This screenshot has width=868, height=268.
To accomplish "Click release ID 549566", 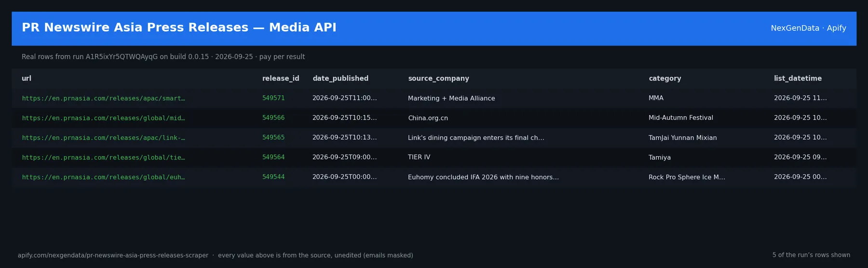I will (273, 118).
